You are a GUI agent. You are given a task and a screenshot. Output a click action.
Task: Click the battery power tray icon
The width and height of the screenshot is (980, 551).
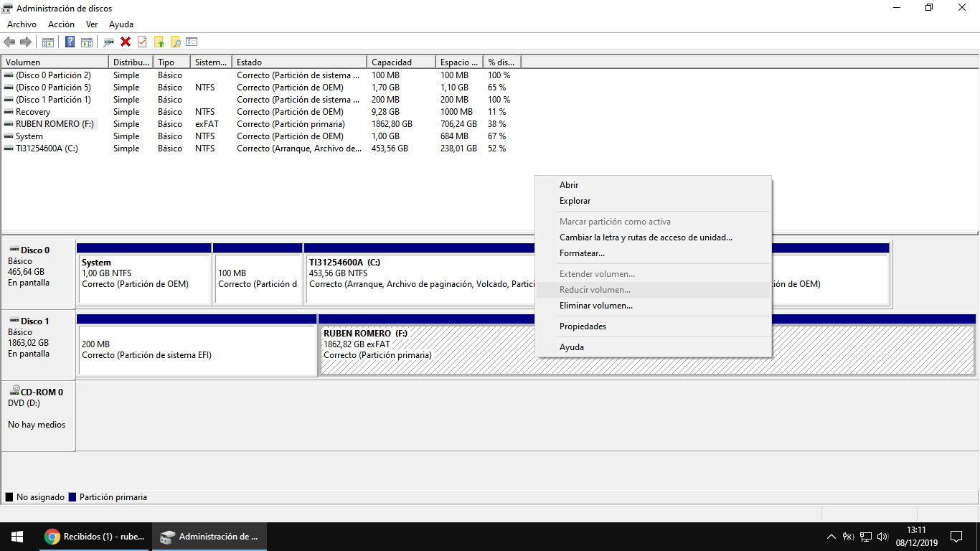point(848,537)
